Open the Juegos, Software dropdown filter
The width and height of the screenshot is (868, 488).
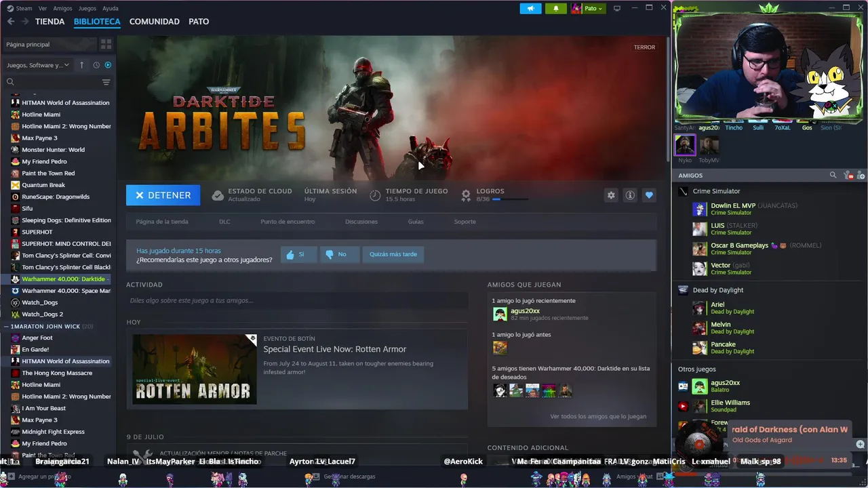click(37, 65)
